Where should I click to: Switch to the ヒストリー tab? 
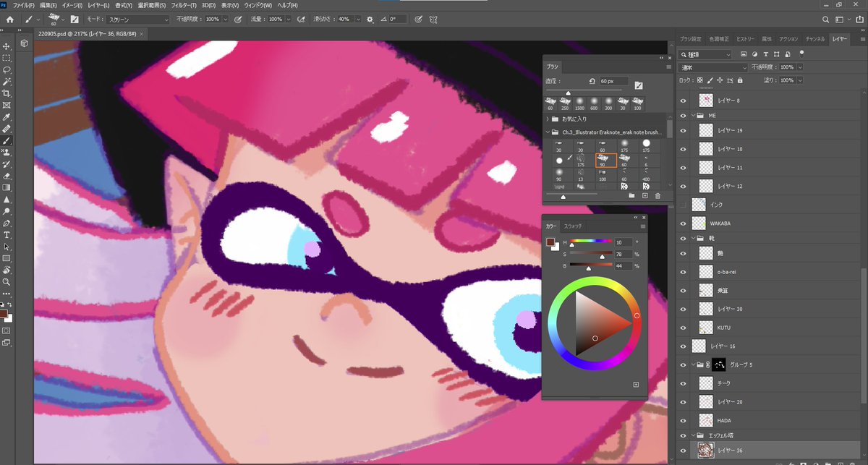click(745, 38)
